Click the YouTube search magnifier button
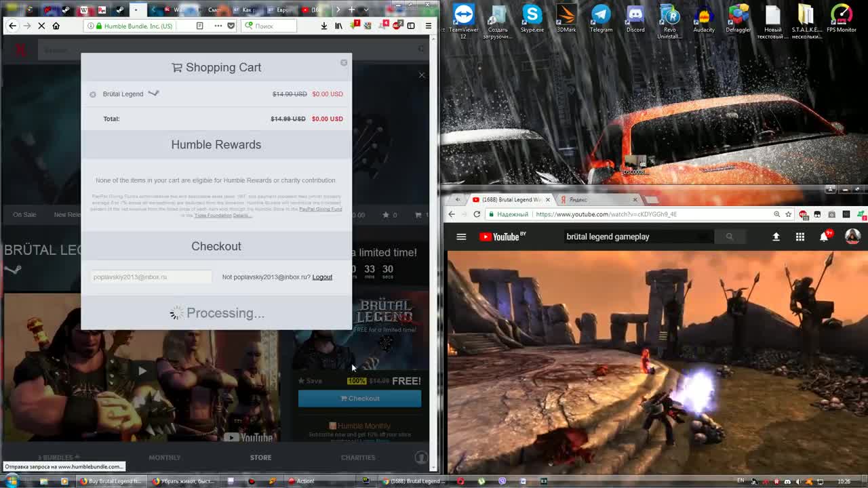 pyautogui.click(x=729, y=237)
